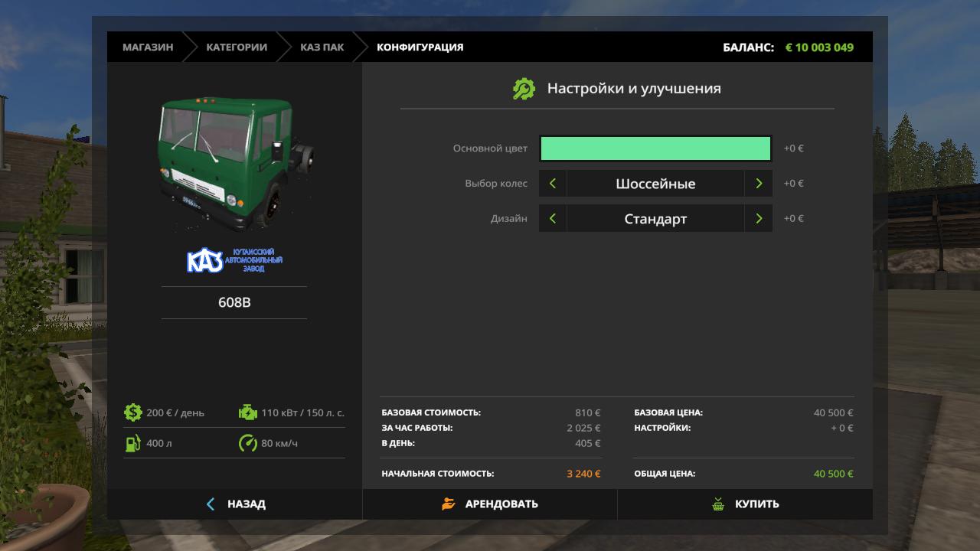This screenshot has width=980, height=551.
Task: Switch to previous design option
Action: 553,219
